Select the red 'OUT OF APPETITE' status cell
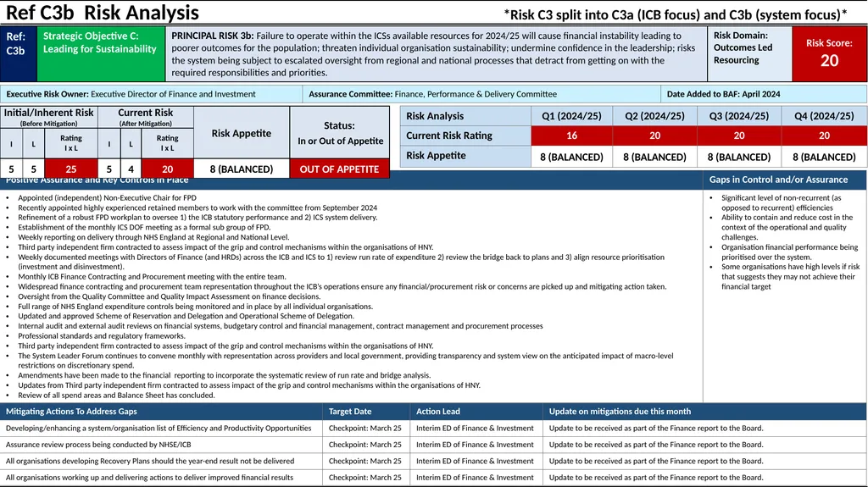The image size is (868, 487). [339, 169]
